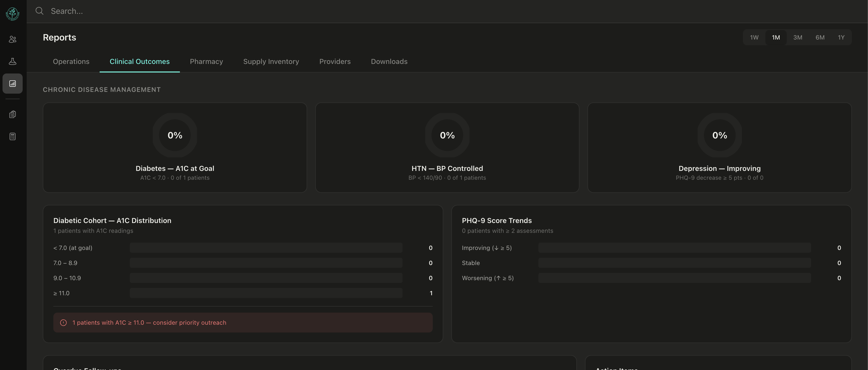Viewport: 868px width, 370px height.
Task: Select the 1W time range
Action: [x=754, y=38]
